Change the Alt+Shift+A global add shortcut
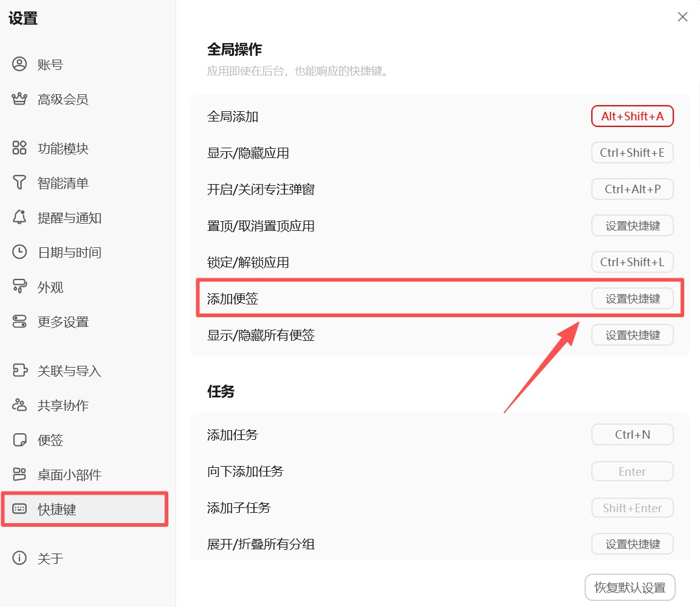700x607 pixels. click(x=632, y=115)
